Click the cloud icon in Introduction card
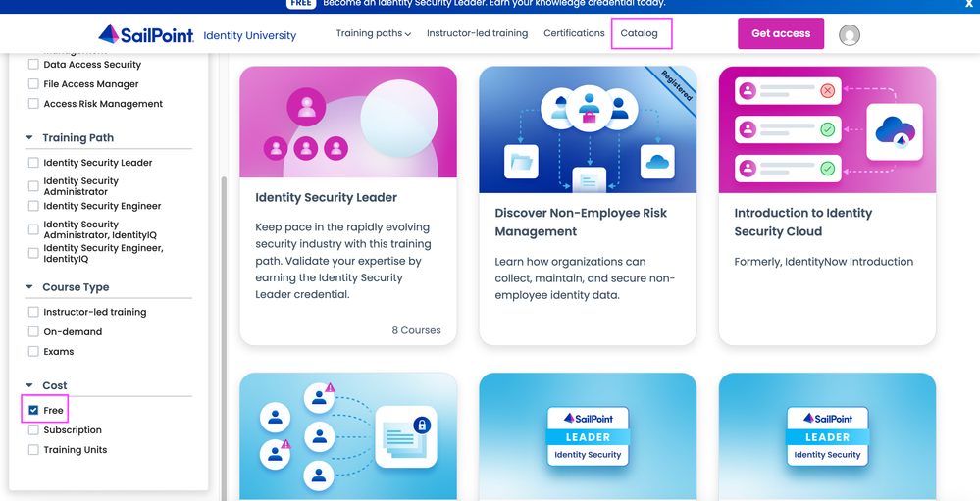 click(x=895, y=131)
